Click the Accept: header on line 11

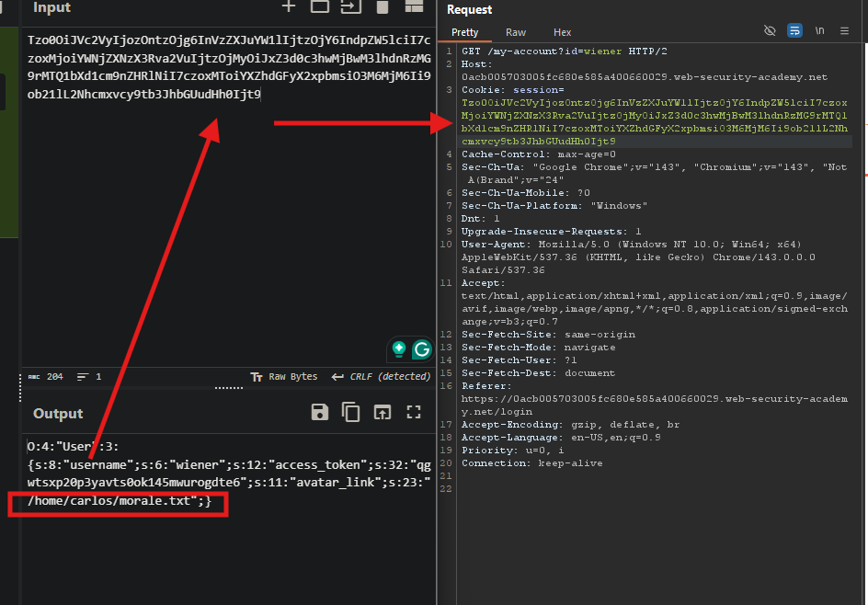pyautogui.click(x=484, y=283)
